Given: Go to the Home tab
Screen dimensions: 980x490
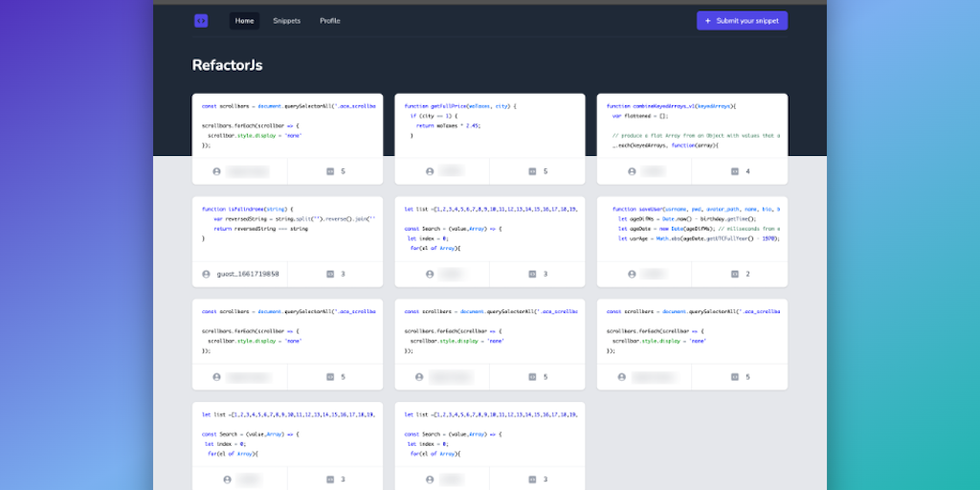Looking at the screenshot, I should 244,20.
